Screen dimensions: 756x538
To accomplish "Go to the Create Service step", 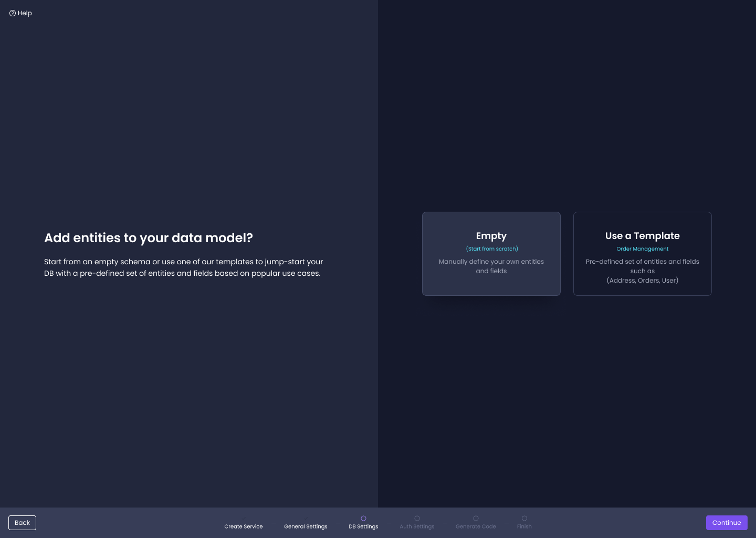I will point(244,526).
